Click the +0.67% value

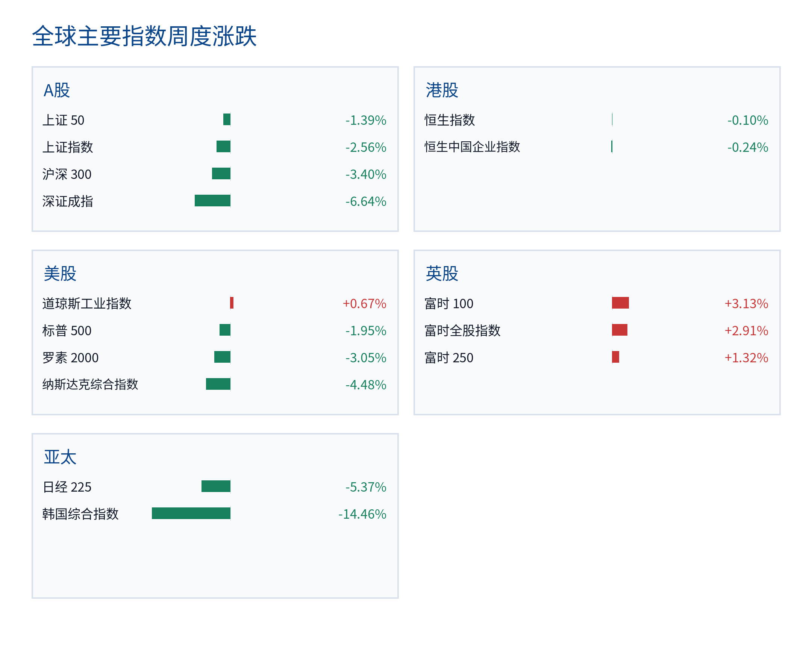click(364, 304)
